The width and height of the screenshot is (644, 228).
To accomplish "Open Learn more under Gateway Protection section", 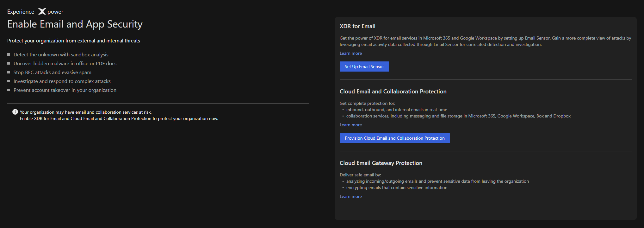I will pos(350,196).
